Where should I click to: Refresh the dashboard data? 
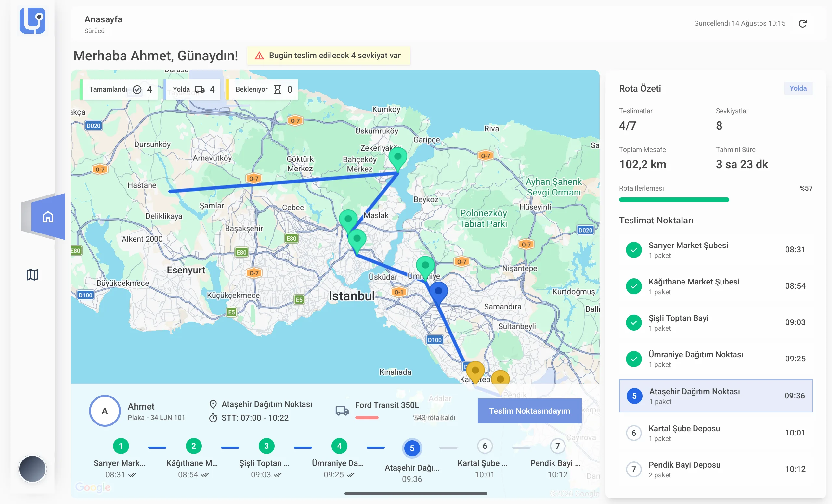[803, 24]
